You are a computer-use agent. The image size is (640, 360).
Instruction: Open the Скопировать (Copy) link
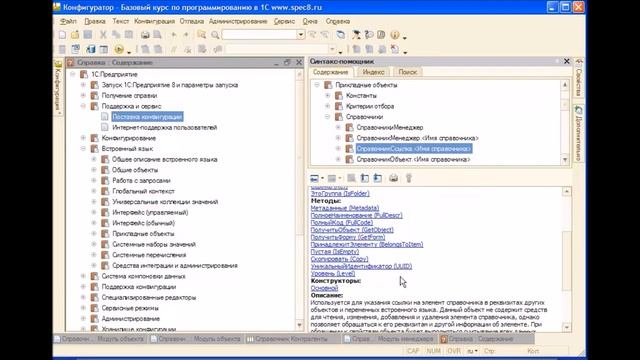click(339, 259)
